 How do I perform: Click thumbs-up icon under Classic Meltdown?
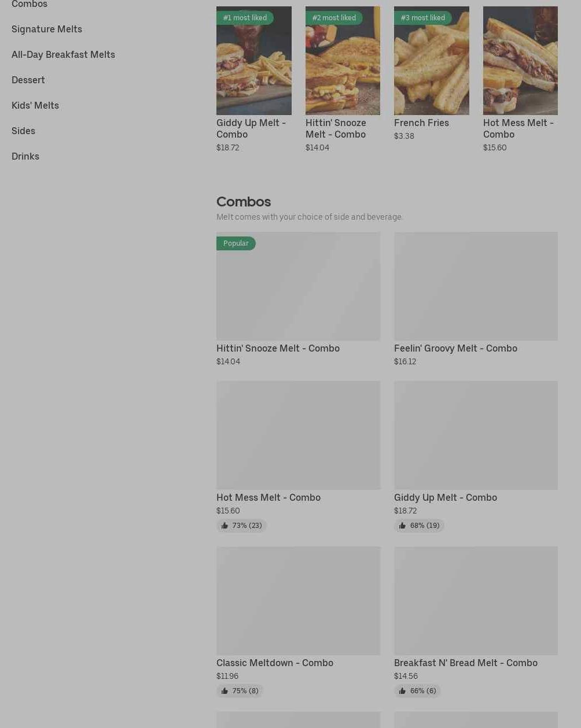tap(225, 691)
